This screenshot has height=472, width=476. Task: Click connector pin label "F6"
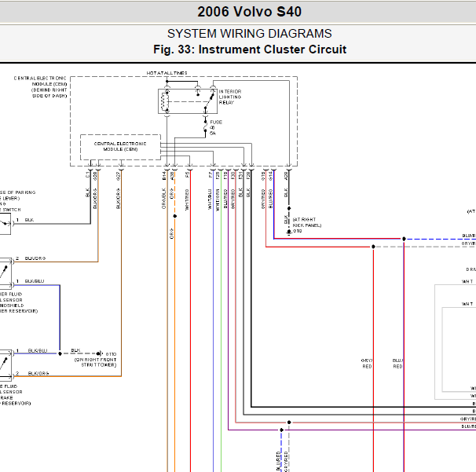coord(187,174)
